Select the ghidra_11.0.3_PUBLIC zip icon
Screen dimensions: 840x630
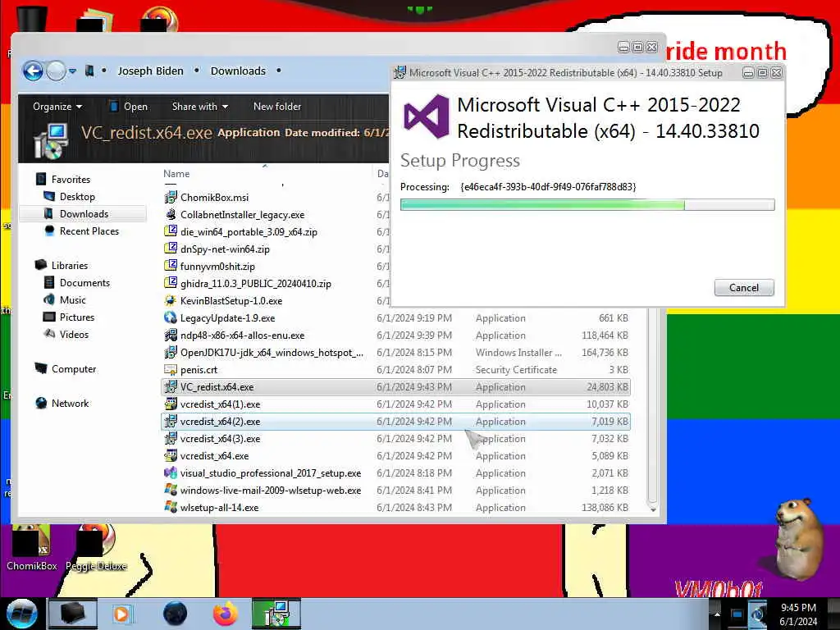[x=171, y=283]
